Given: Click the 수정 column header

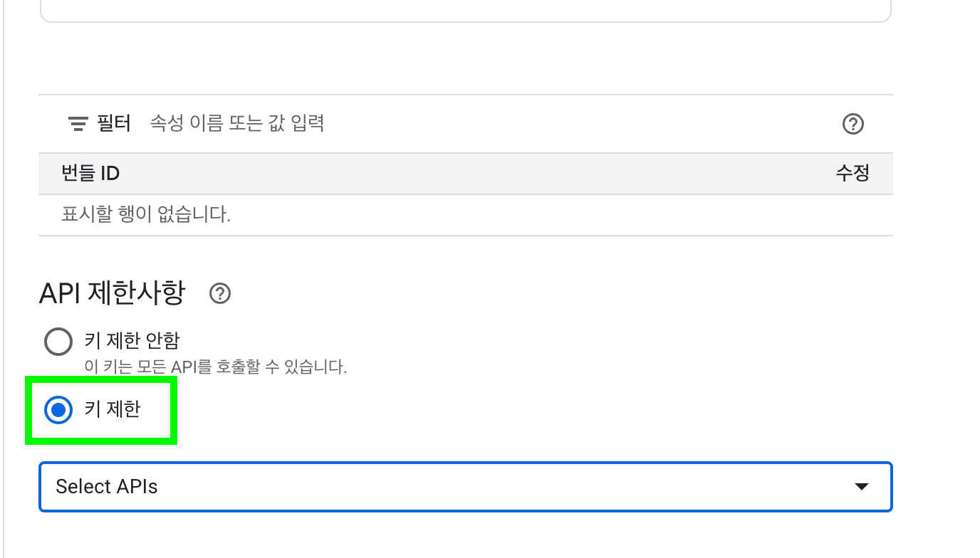Looking at the screenshot, I should [852, 173].
